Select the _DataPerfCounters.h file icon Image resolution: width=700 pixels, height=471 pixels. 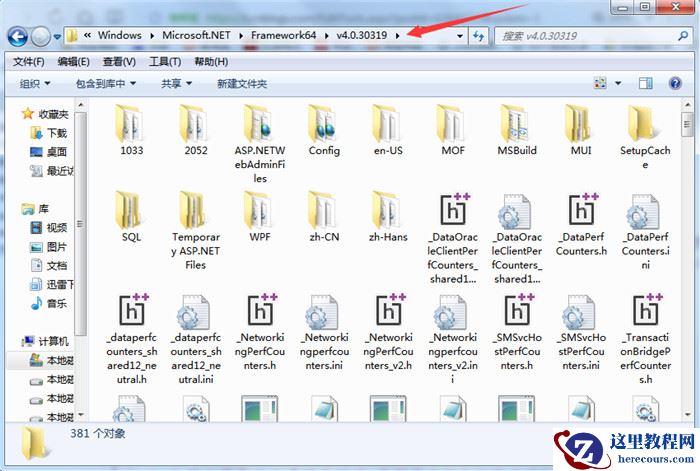coord(583,210)
